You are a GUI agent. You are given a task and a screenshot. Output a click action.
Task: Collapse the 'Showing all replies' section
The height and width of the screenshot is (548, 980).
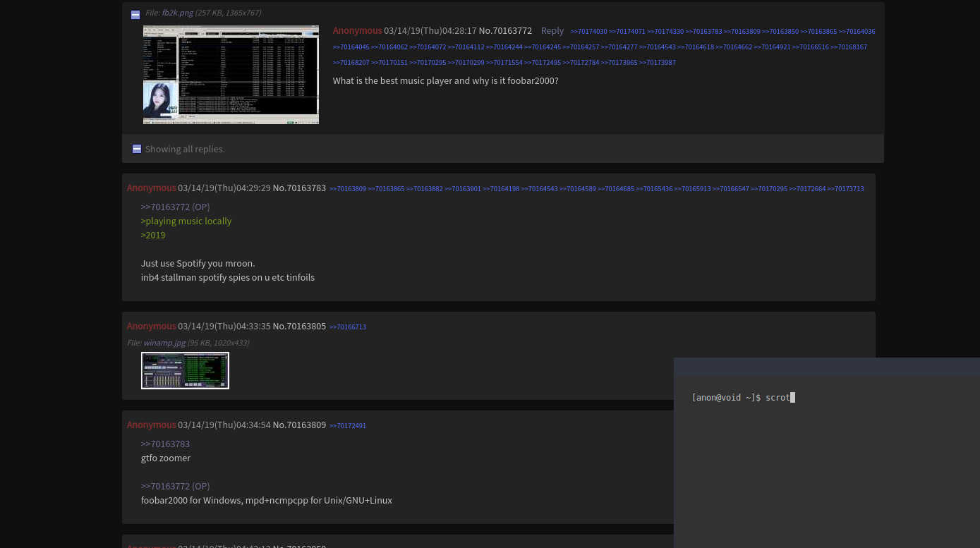point(136,149)
